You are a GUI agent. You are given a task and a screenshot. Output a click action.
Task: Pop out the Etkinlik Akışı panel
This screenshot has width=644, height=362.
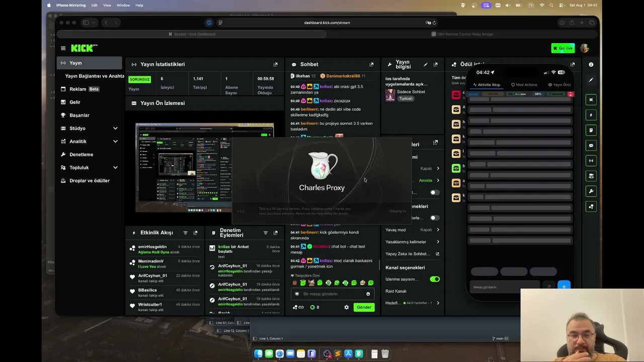tap(195, 233)
